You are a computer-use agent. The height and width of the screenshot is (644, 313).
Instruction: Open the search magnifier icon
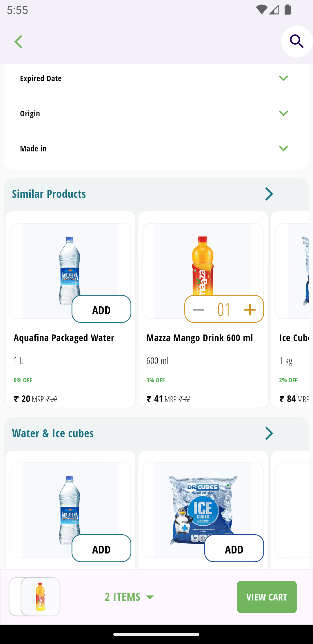(297, 41)
